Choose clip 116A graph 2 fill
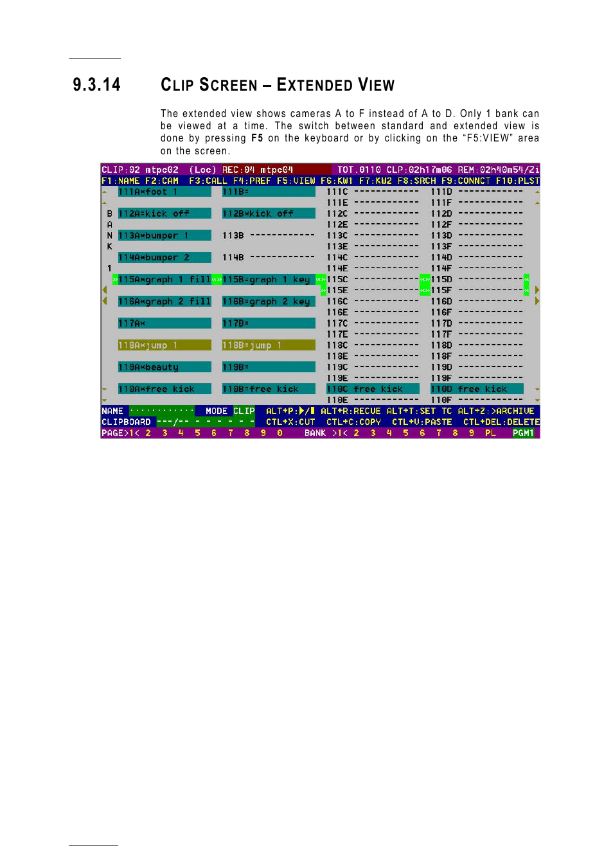The image size is (613, 868). 164,301
